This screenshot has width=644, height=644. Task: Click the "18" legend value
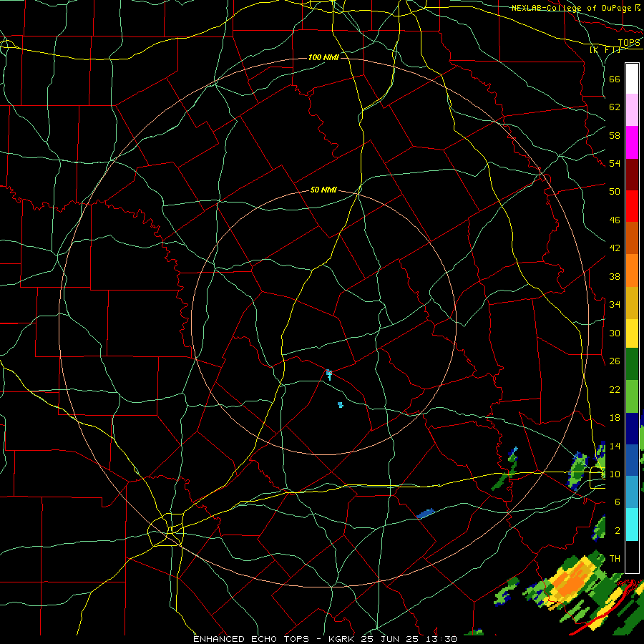(615, 418)
